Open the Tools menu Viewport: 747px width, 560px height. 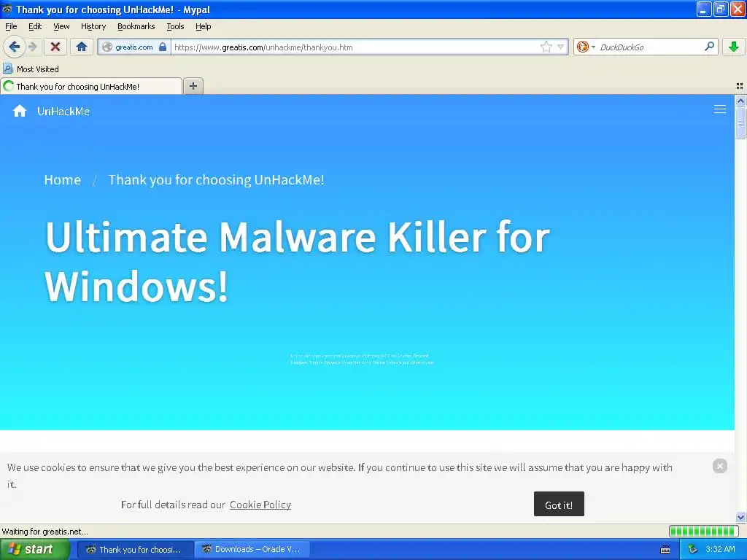[175, 26]
